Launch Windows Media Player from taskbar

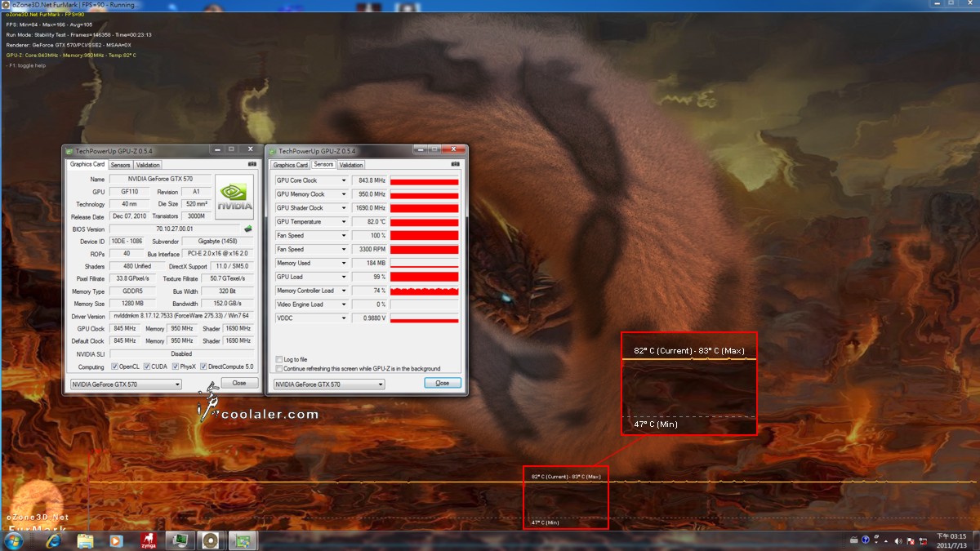116,540
